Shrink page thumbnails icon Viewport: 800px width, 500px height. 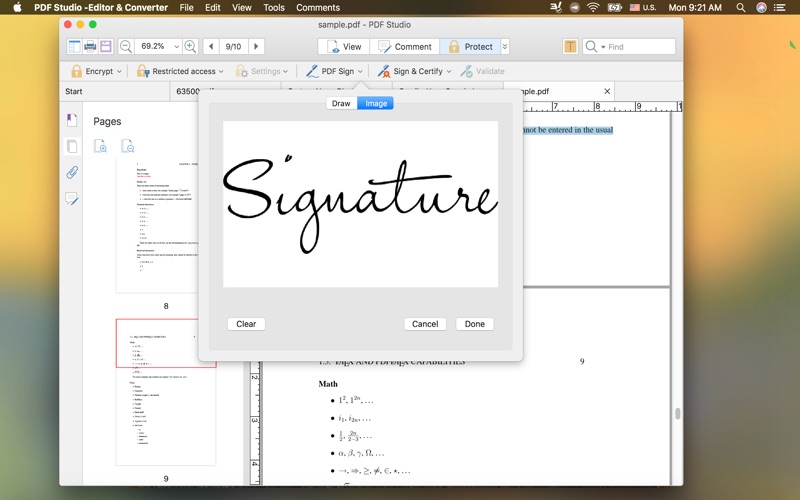point(128,146)
